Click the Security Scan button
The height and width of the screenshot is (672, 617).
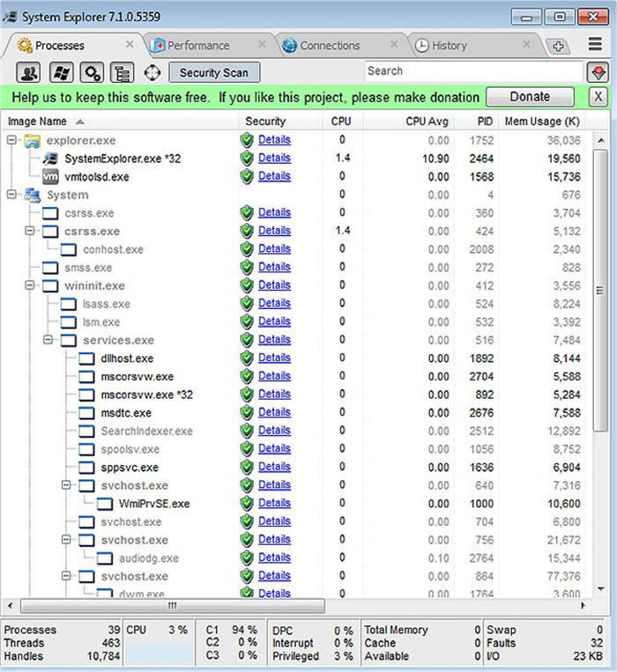click(x=214, y=72)
